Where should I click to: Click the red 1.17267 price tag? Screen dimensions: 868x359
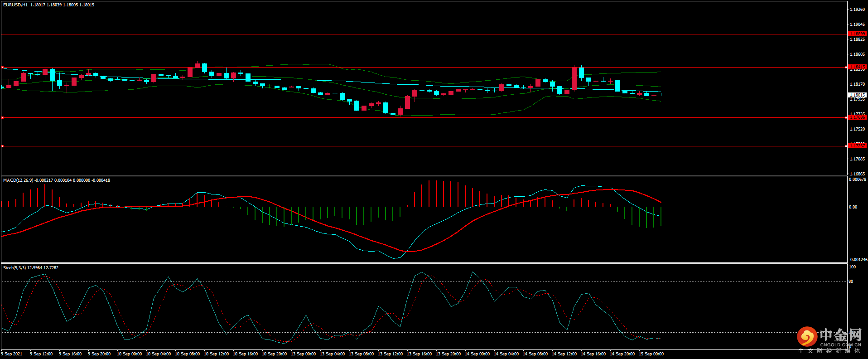(x=857, y=146)
